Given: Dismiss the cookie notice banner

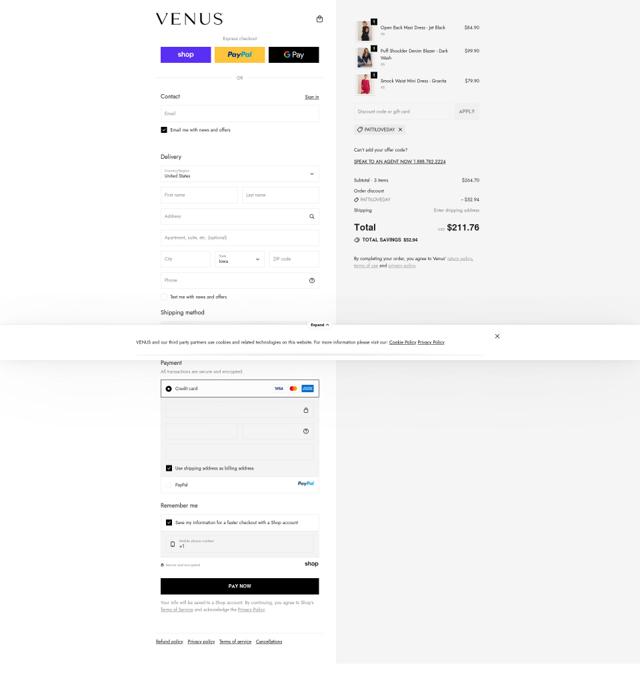Looking at the screenshot, I should tap(497, 336).
